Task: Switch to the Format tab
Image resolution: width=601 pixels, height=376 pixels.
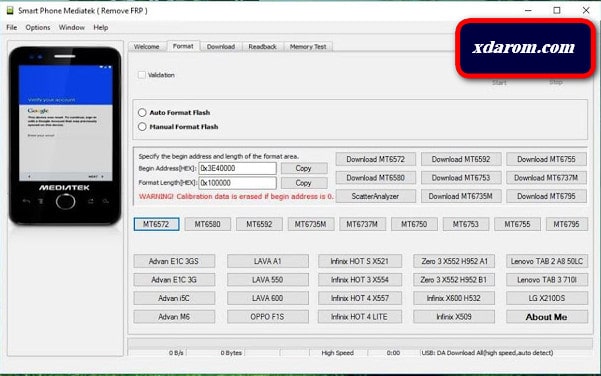Action: (183, 46)
